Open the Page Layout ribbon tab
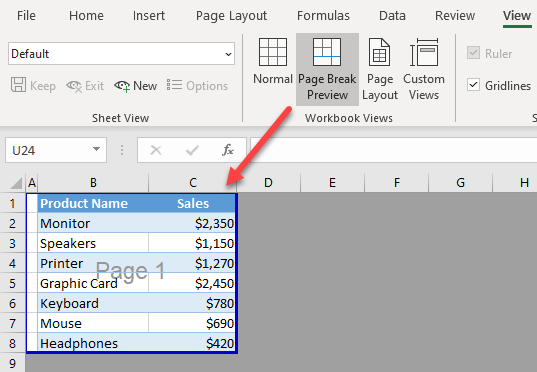Image resolution: width=537 pixels, height=372 pixels. [x=231, y=16]
